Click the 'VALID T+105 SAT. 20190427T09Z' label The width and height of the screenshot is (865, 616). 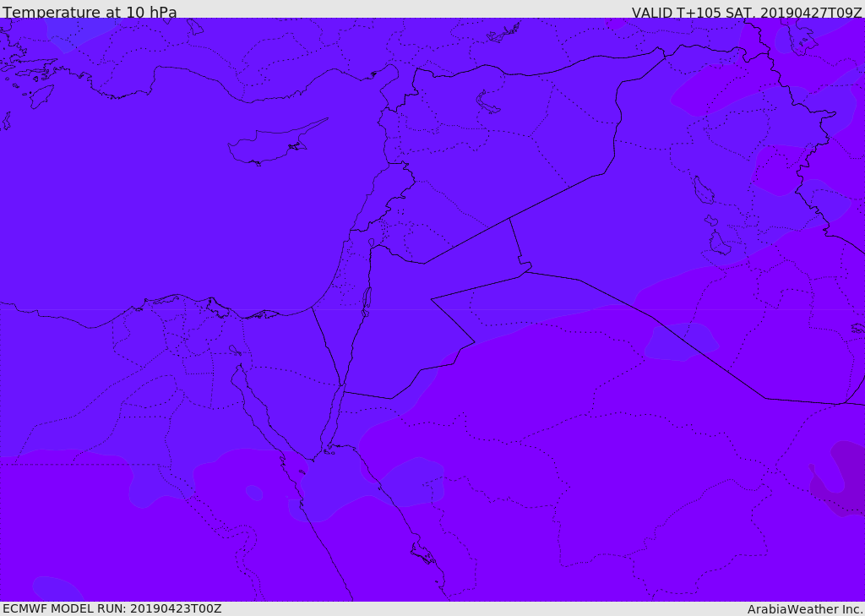point(747,13)
